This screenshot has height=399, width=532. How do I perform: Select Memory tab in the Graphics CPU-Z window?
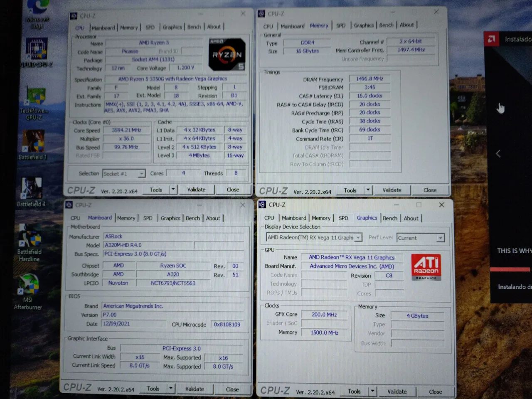click(321, 218)
